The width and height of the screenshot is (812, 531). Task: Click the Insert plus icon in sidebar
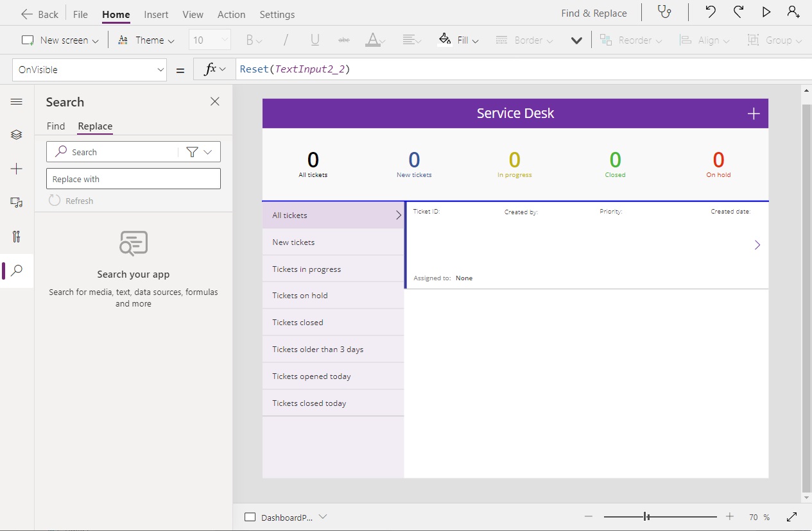click(x=17, y=169)
